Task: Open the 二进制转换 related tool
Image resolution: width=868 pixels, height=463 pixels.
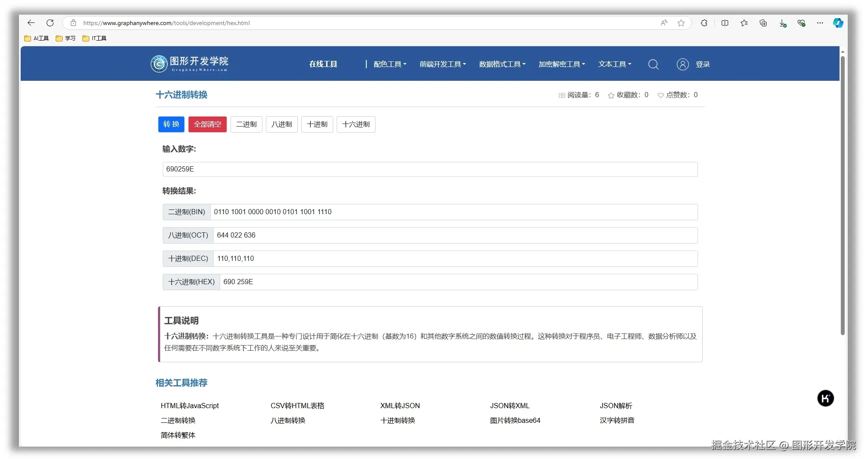Action: click(x=178, y=420)
